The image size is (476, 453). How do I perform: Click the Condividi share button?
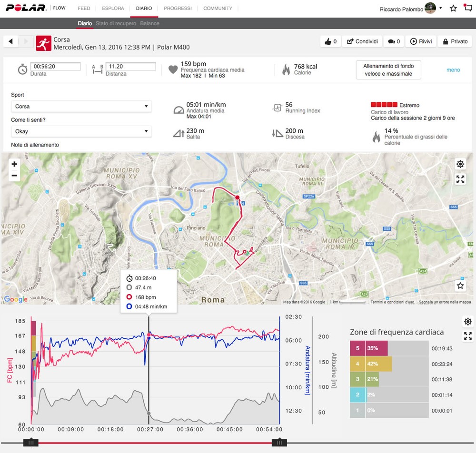point(362,41)
